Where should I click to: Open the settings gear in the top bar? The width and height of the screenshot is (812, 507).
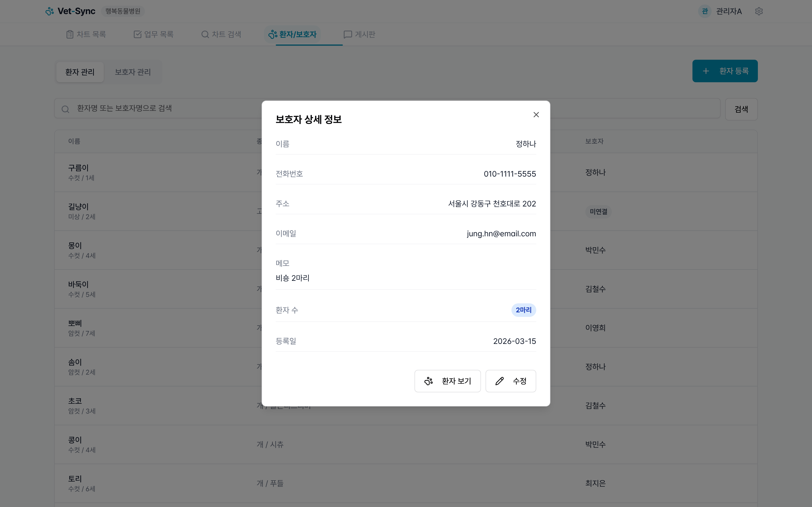[759, 11]
